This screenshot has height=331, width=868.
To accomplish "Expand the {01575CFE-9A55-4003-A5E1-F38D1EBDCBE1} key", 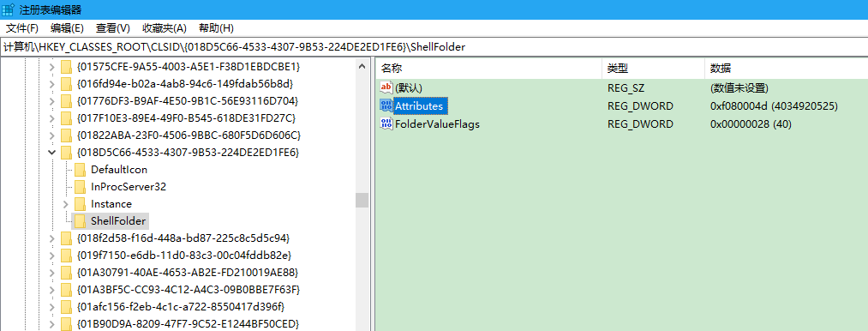I will point(51,67).
